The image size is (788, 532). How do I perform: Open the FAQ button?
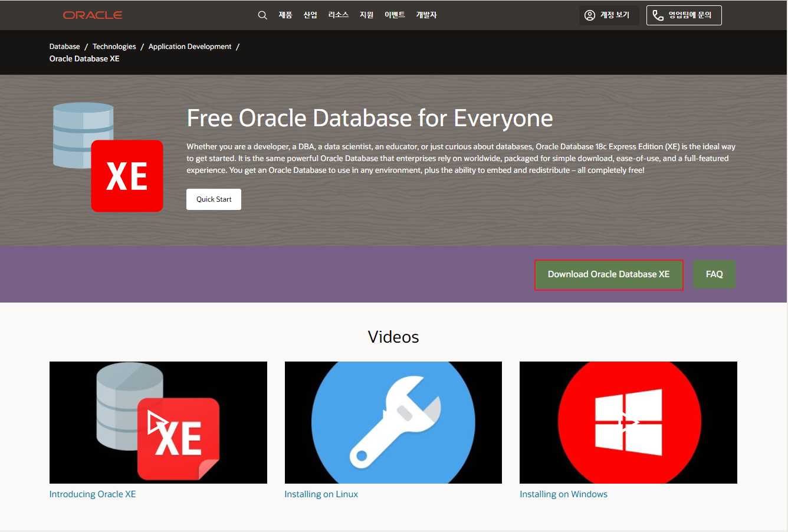coord(714,274)
